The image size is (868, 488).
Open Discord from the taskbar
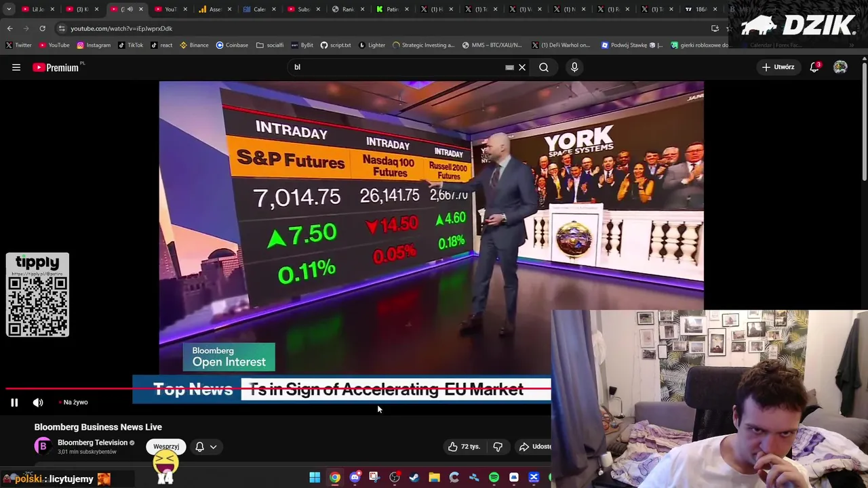click(355, 478)
